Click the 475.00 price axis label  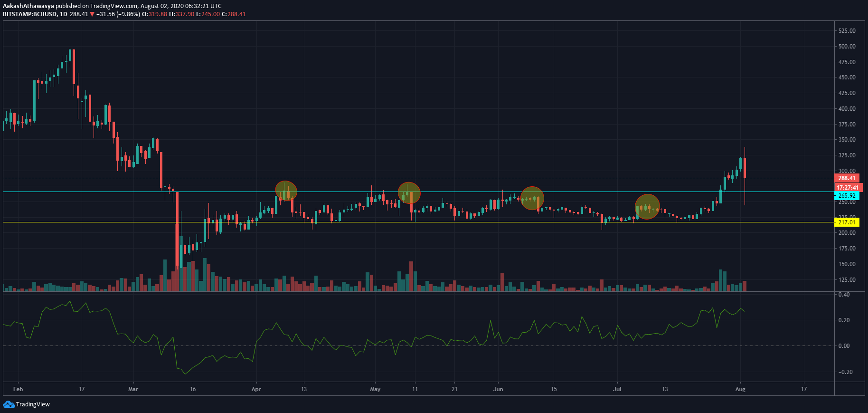pyautogui.click(x=847, y=62)
